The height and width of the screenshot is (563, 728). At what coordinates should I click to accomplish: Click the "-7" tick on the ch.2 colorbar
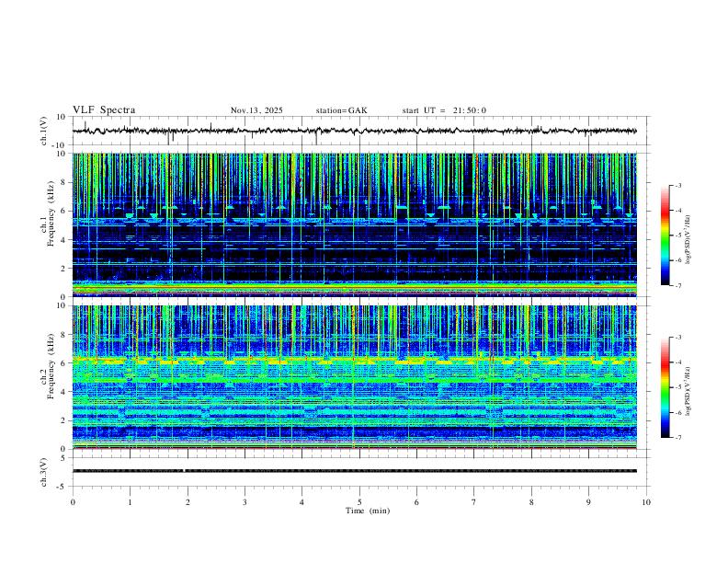[678, 438]
